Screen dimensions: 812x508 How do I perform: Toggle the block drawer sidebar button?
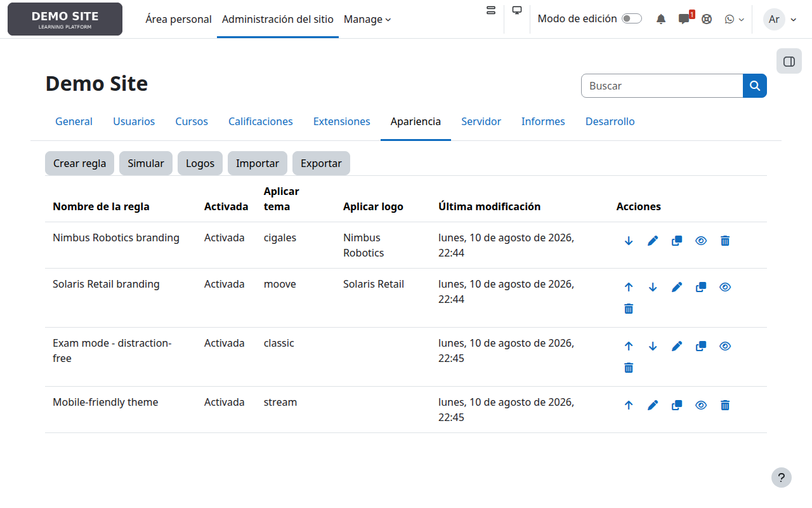pyautogui.click(x=789, y=62)
